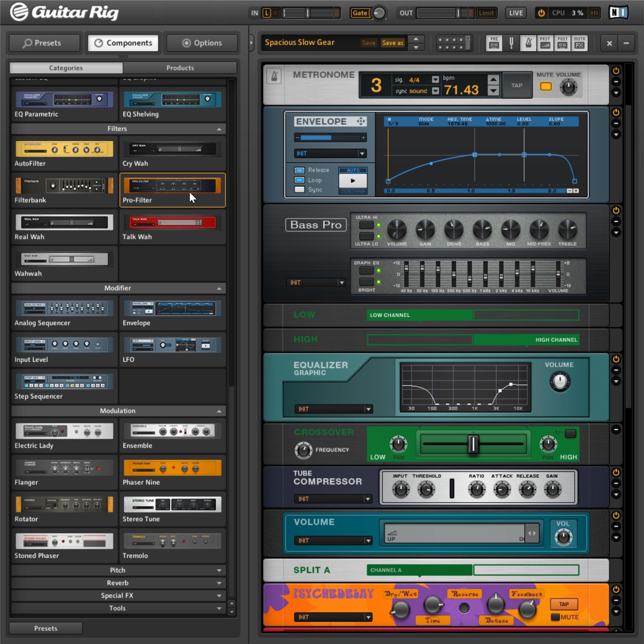Collapse the Modulation category
Image resolution: width=644 pixels, height=644 pixels.
(x=219, y=411)
